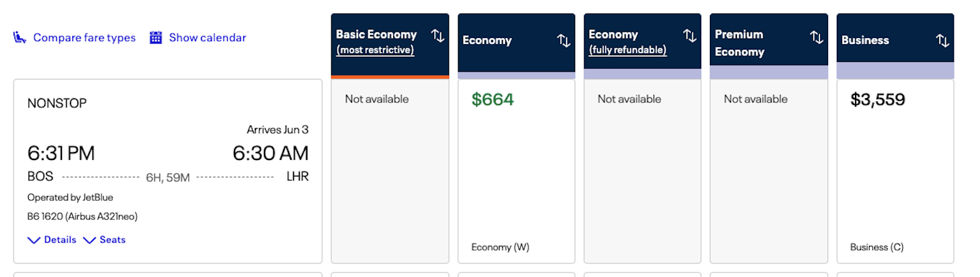
Task: Sort by fully refundable Economy arrows
Action: (x=690, y=36)
